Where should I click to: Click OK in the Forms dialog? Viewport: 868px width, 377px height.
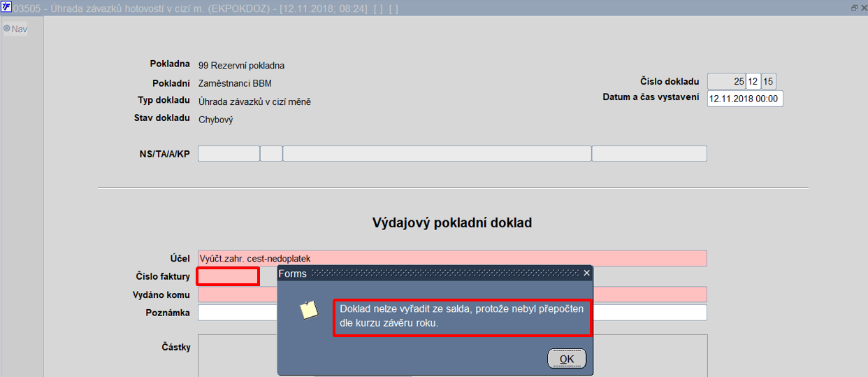pyautogui.click(x=567, y=359)
